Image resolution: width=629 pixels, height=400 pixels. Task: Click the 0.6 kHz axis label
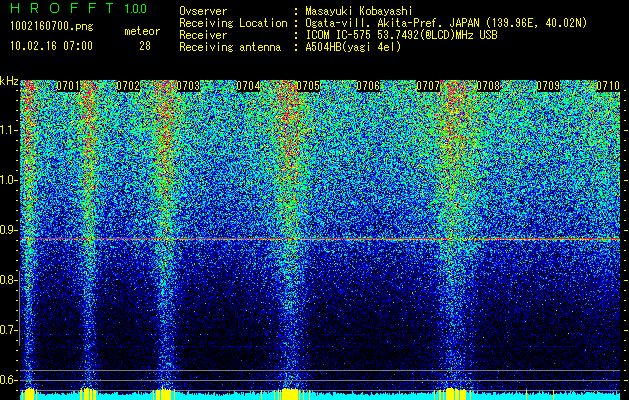click(x=8, y=380)
